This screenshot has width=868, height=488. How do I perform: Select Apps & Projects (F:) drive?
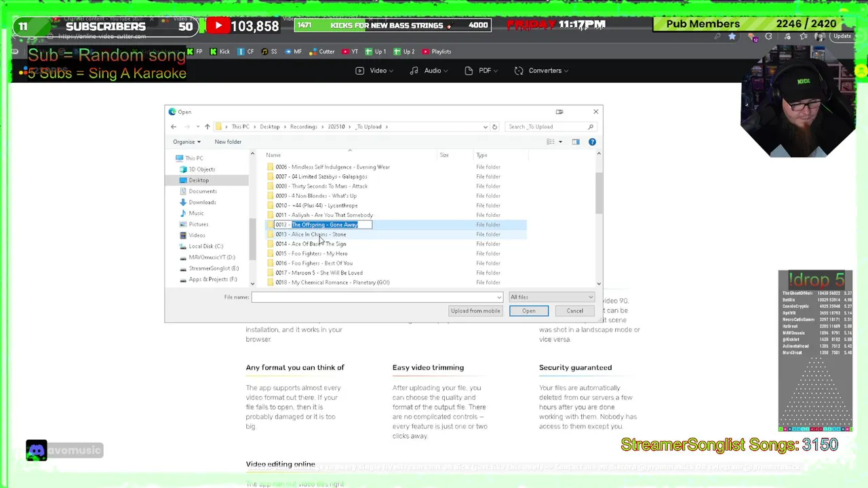213,279
